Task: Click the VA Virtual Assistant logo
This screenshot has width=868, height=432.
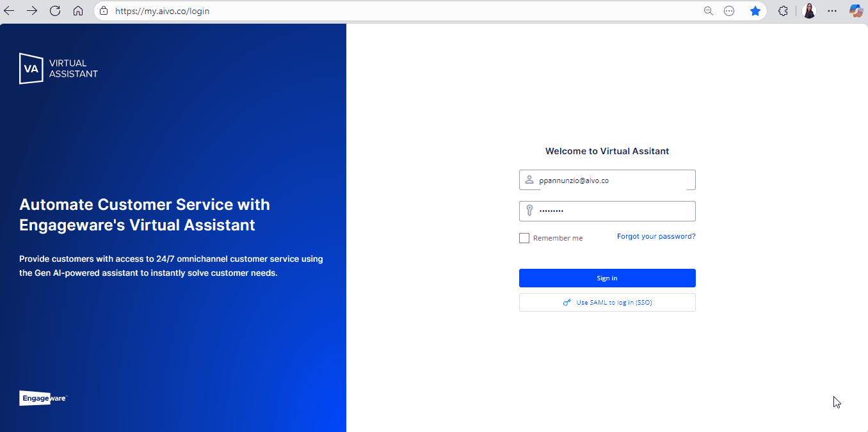Action: [59, 68]
